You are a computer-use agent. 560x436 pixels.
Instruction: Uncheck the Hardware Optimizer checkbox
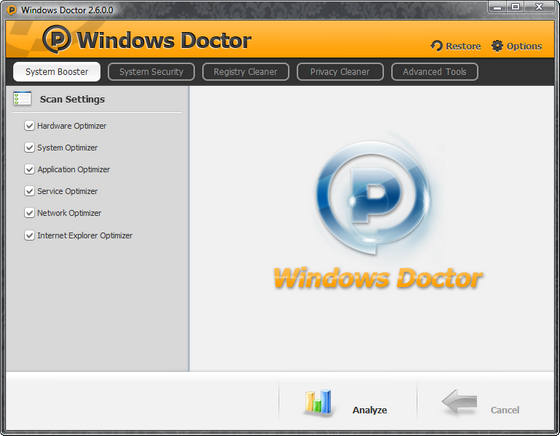click(x=29, y=126)
